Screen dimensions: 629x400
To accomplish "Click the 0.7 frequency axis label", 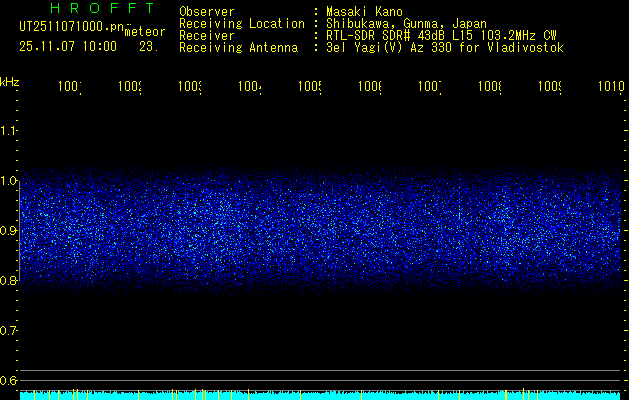I will (x=9, y=330).
